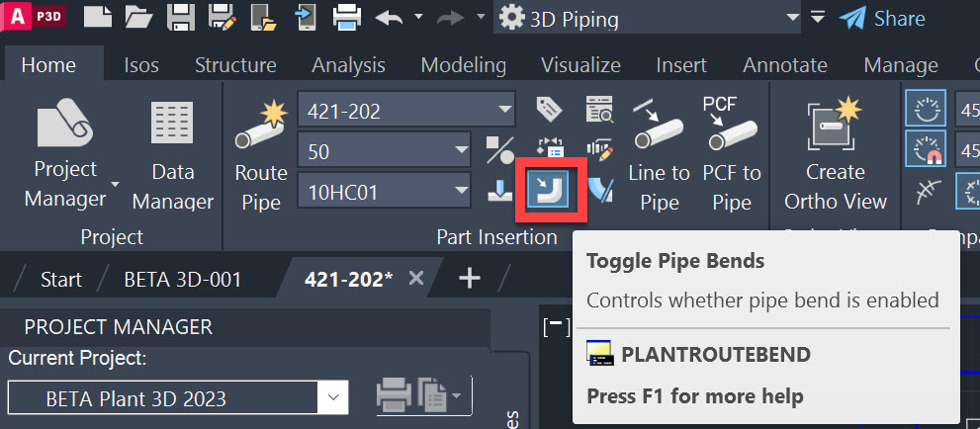Image resolution: width=980 pixels, height=429 pixels.
Task: Open the Structure ribbon tab
Action: click(235, 65)
